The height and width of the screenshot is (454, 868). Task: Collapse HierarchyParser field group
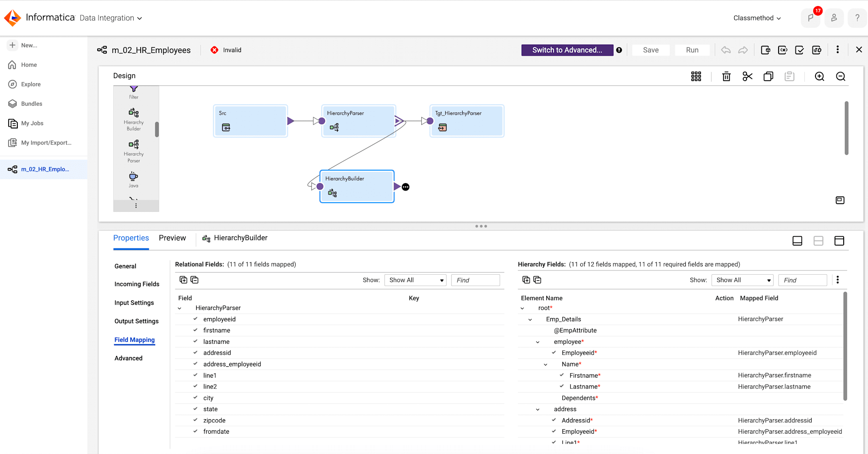(x=179, y=308)
